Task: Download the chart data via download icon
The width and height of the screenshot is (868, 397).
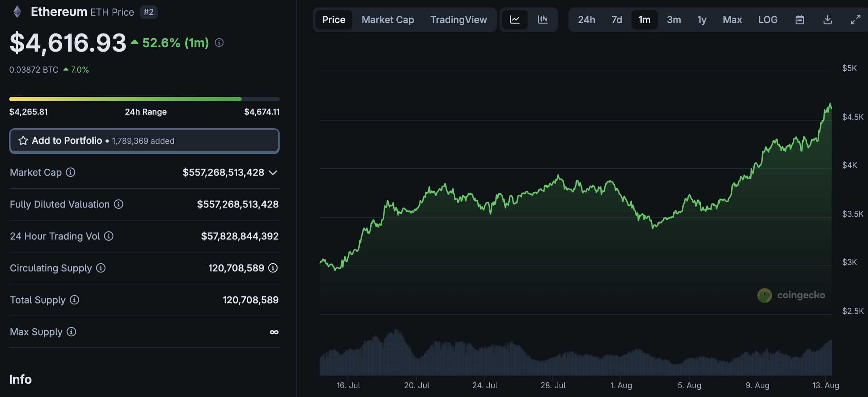Action: 827,19
